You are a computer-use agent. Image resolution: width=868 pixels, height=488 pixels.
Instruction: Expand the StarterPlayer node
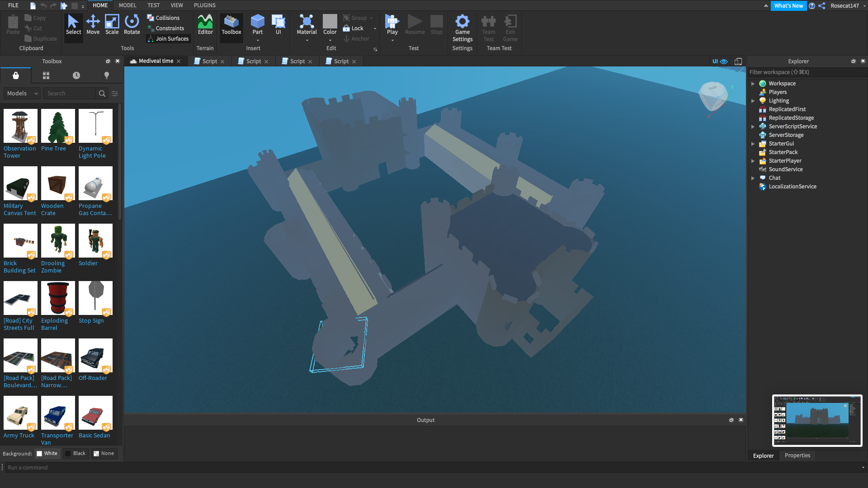tap(753, 161)
